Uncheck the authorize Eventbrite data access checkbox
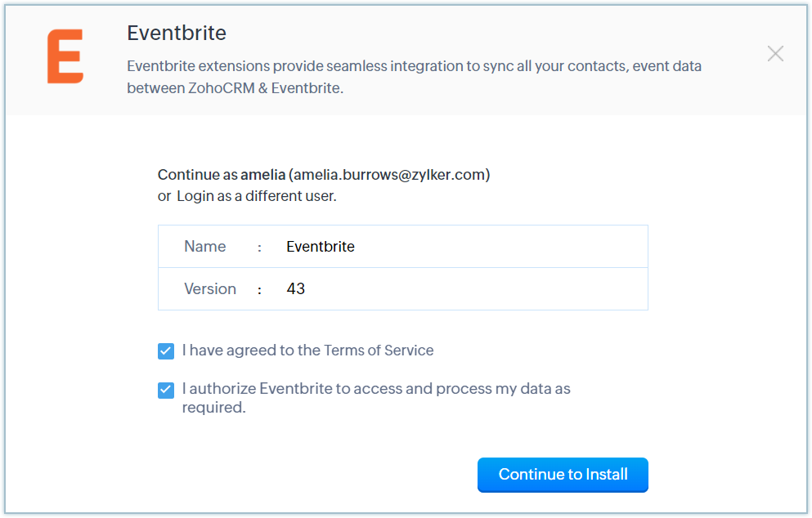 [166, 390]
